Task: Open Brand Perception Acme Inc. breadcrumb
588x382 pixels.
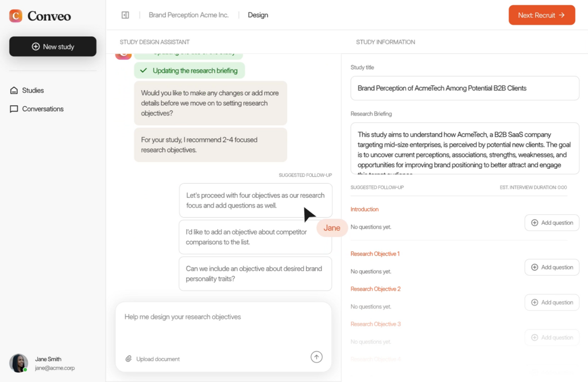Action: pyautogui.click(x=188, y=15)
